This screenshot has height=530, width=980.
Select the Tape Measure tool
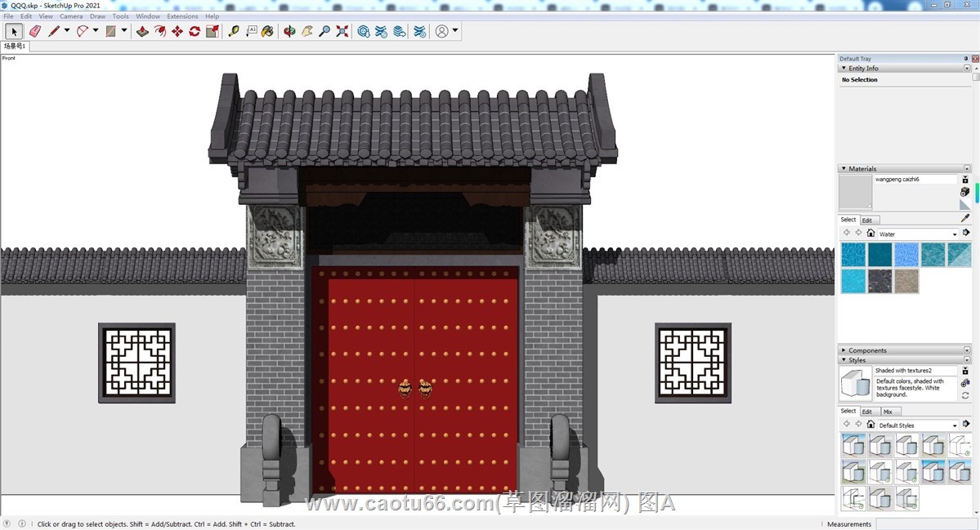pos(234,31)
